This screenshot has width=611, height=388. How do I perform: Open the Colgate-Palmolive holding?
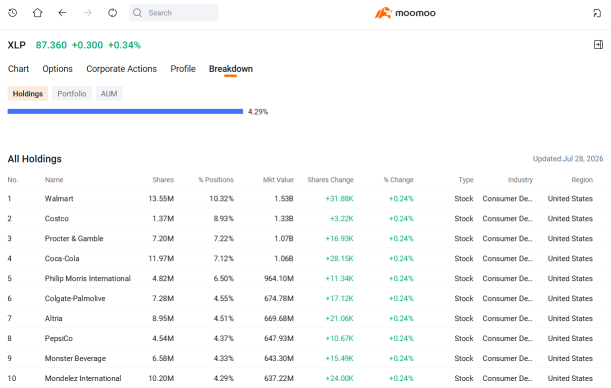[305, 298]
